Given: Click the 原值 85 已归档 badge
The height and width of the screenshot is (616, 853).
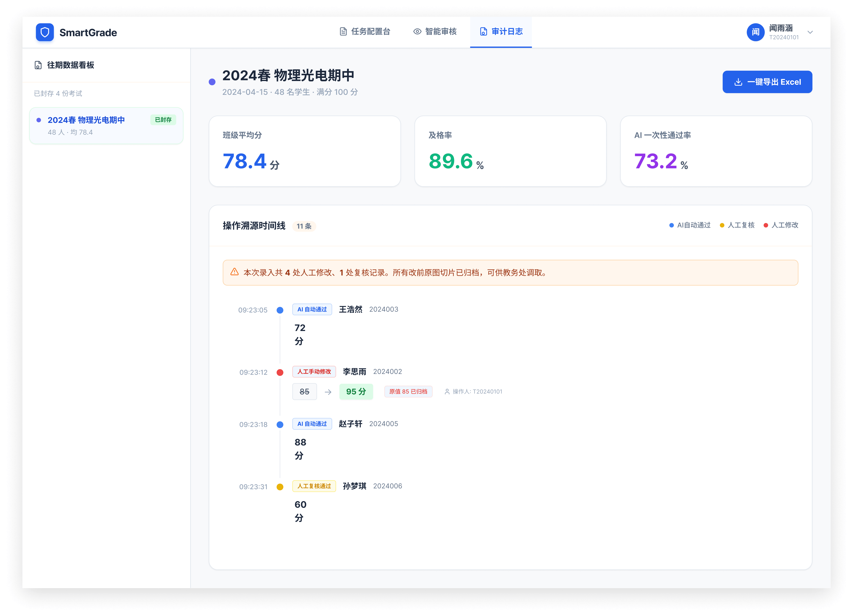Looking at the screenshot, I should pos(408,391).
